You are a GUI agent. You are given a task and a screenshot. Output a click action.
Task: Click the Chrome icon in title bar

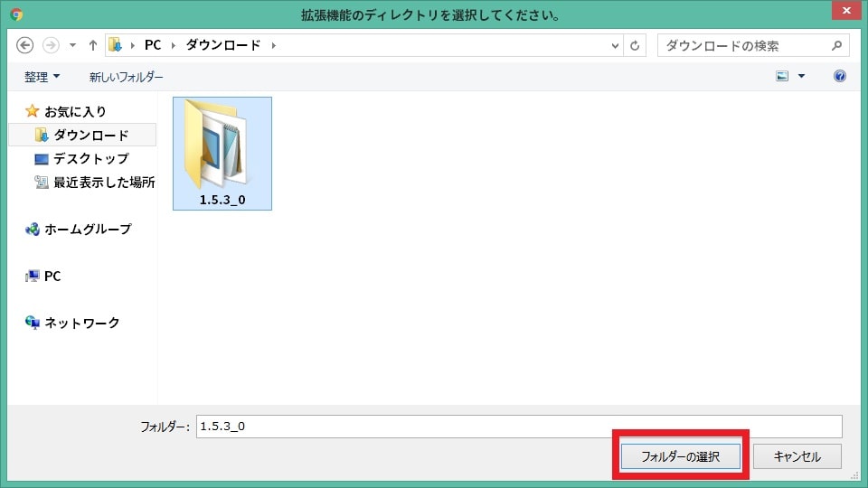(x=16, y=14)
